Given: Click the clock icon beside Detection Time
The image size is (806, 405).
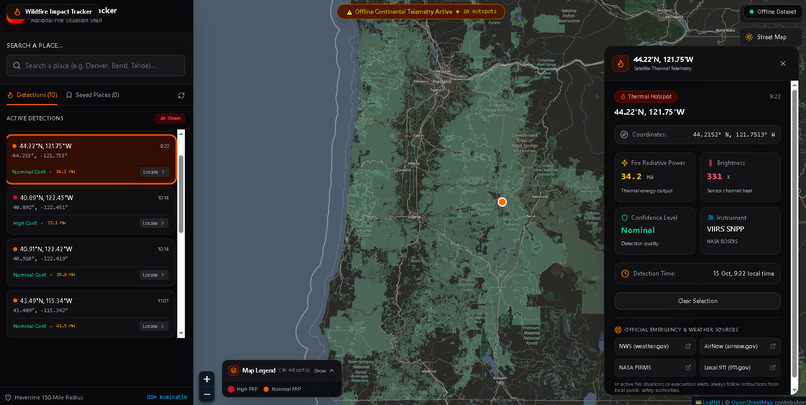Looking at the screenshot, I should 625,273.
